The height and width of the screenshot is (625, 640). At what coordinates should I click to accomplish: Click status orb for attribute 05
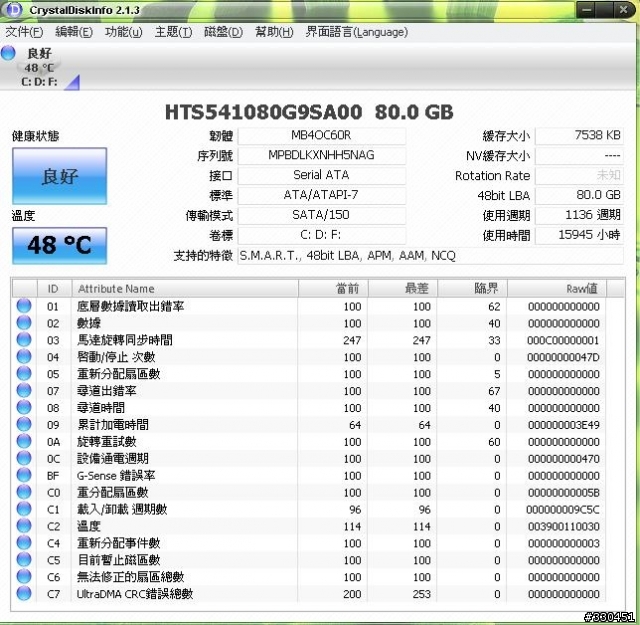24,374
